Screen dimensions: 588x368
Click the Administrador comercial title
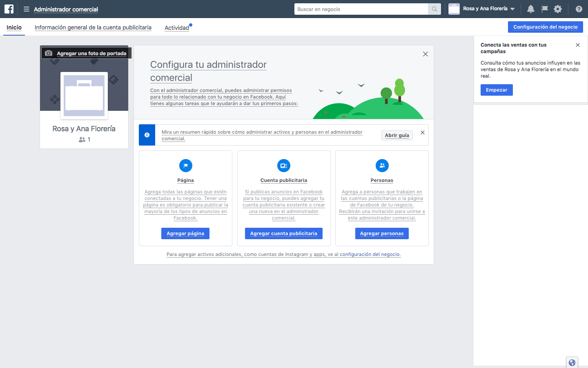pos(66,9)
